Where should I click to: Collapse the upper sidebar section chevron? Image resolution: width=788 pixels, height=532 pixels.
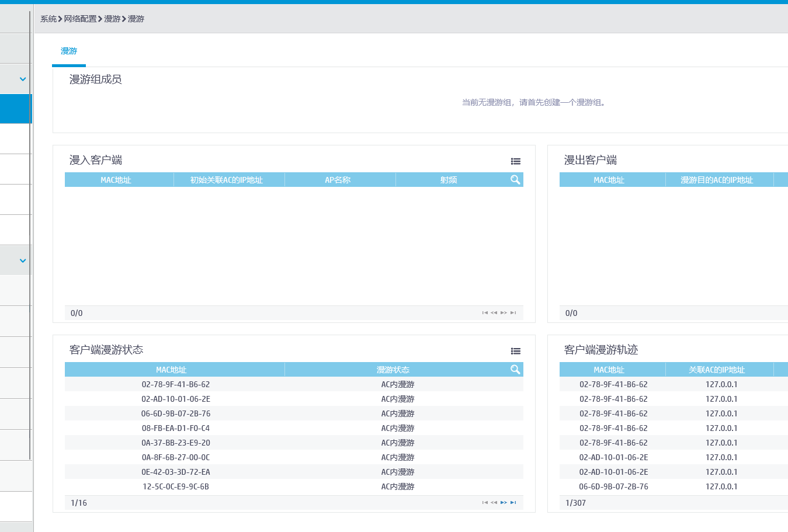(x=23, y=79)
